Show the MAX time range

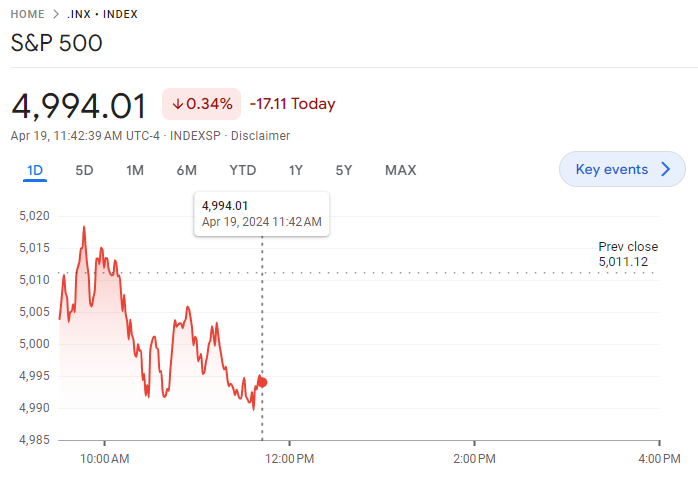click(400, 170)
